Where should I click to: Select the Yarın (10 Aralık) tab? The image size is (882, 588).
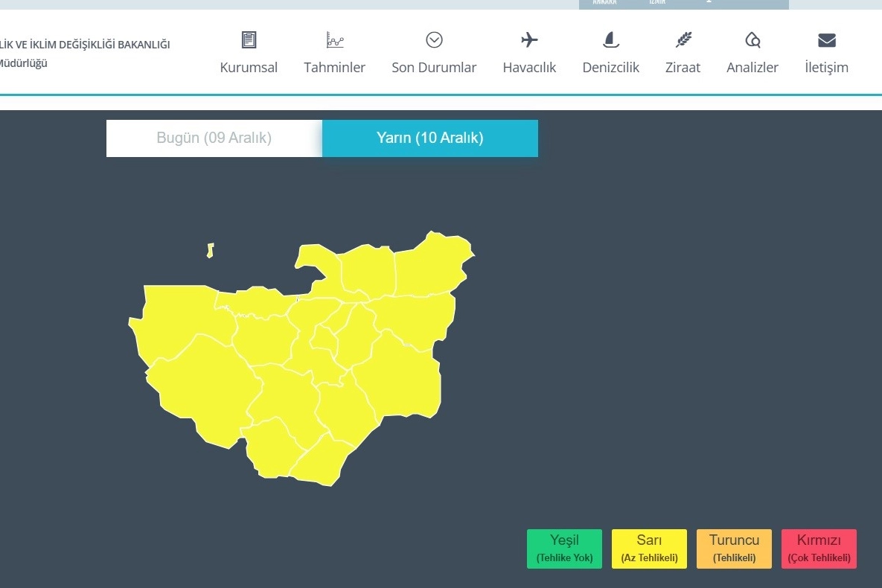(x=430, y=138)
